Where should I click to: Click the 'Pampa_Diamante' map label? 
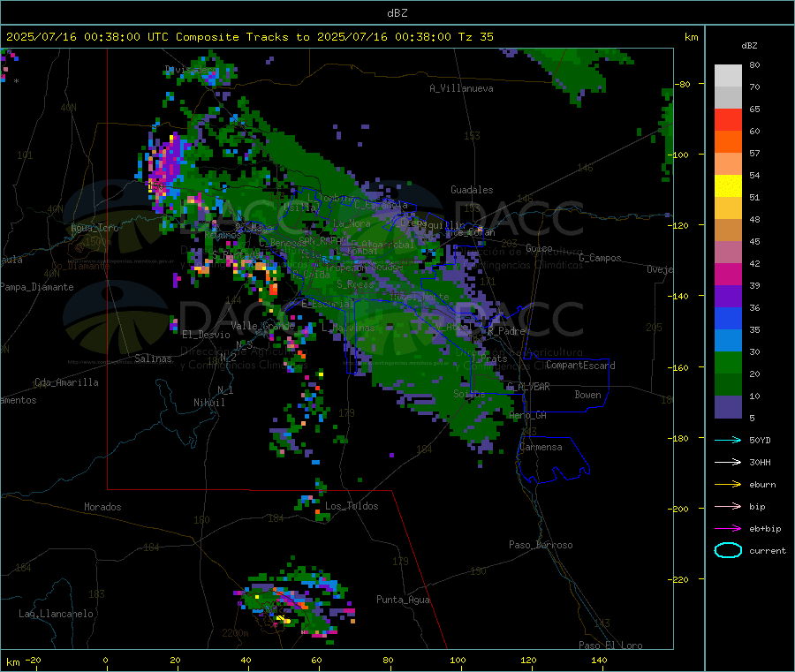(x=36, y=287)
